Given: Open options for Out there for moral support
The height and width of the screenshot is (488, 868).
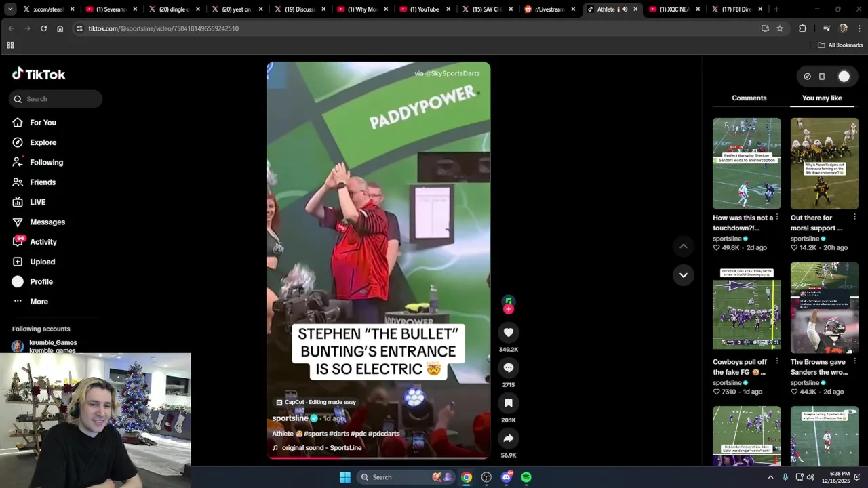Looking at the screenshot, I should click(x=854, y=217).
